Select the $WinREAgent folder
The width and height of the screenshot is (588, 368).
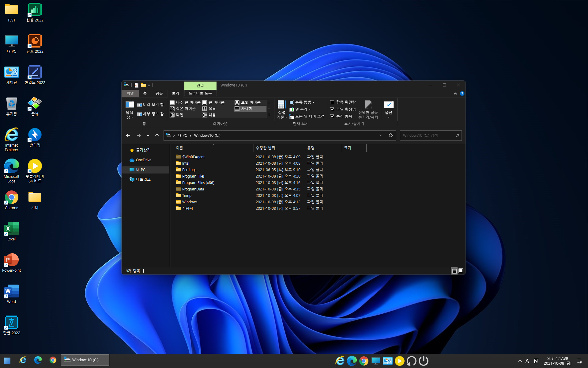190,157
